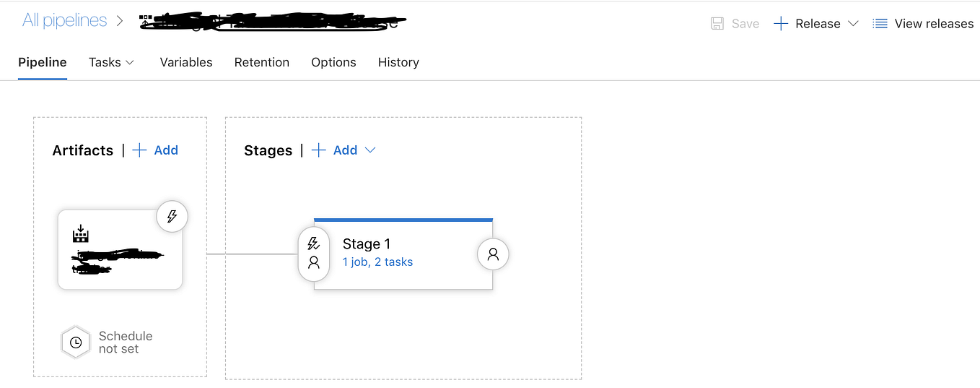Open the '1 job, 2 tasks' link

point(377,262)
